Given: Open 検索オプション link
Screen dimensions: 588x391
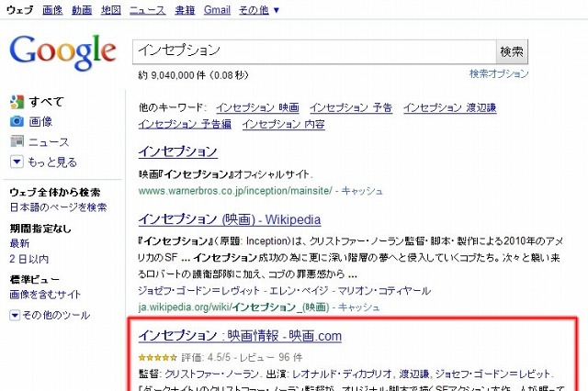Looking at the screenshot, I should click(498, 73).
